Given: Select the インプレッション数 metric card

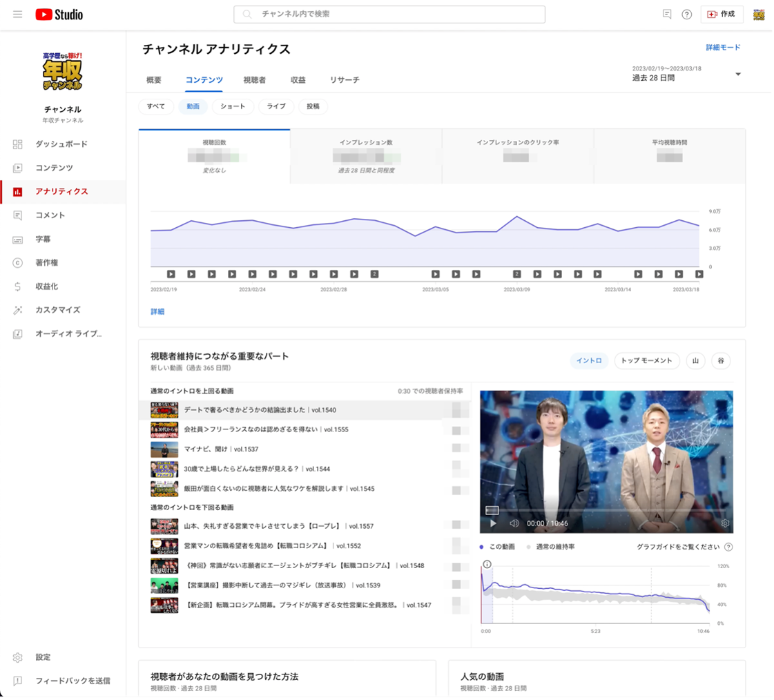Looking at the screenshot, I should pos(366,157).
